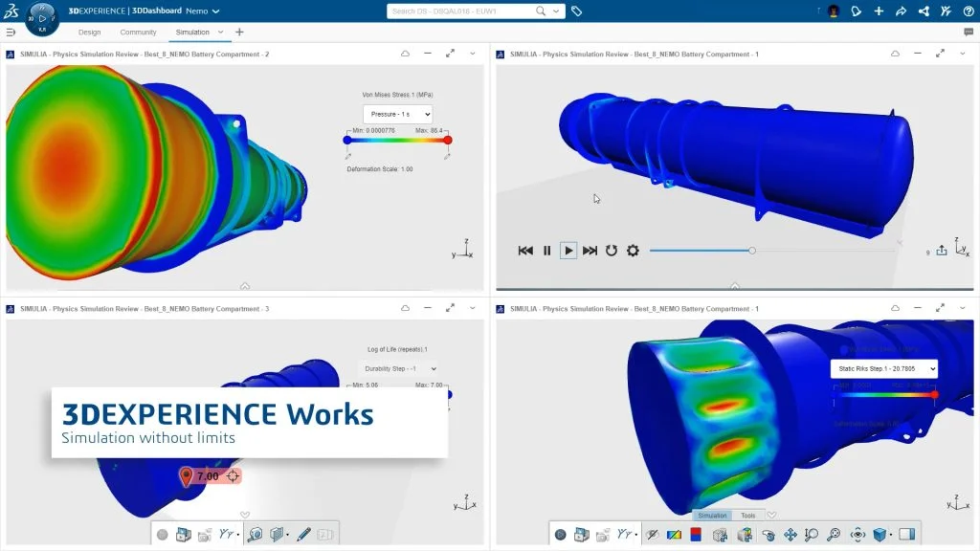This screenshot has height=551, width=980.
Task: Toggle side panel icon in bottom-right toolbar
Action: 907,534
